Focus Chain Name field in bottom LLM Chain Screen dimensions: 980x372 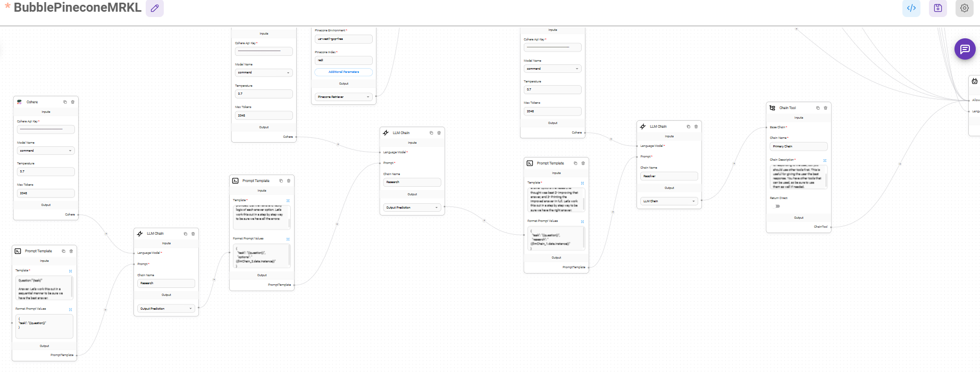[x=166, y=284]
